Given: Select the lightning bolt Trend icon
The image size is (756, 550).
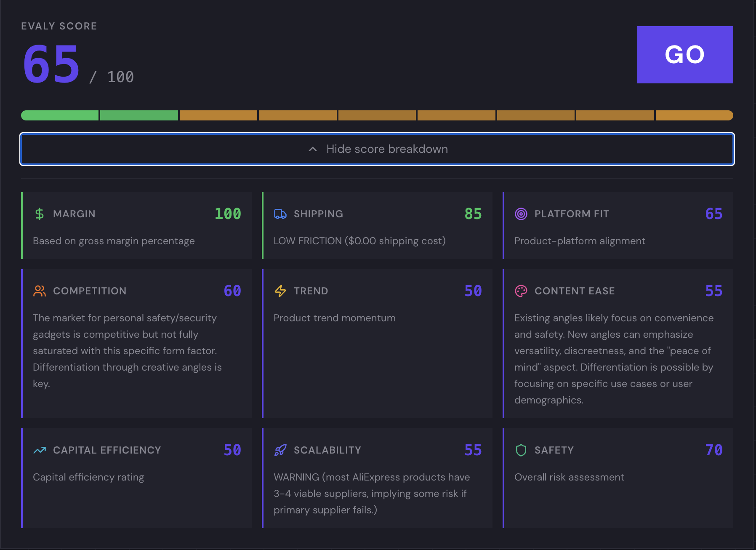Looking at the screenshot, I should [280, 291].
